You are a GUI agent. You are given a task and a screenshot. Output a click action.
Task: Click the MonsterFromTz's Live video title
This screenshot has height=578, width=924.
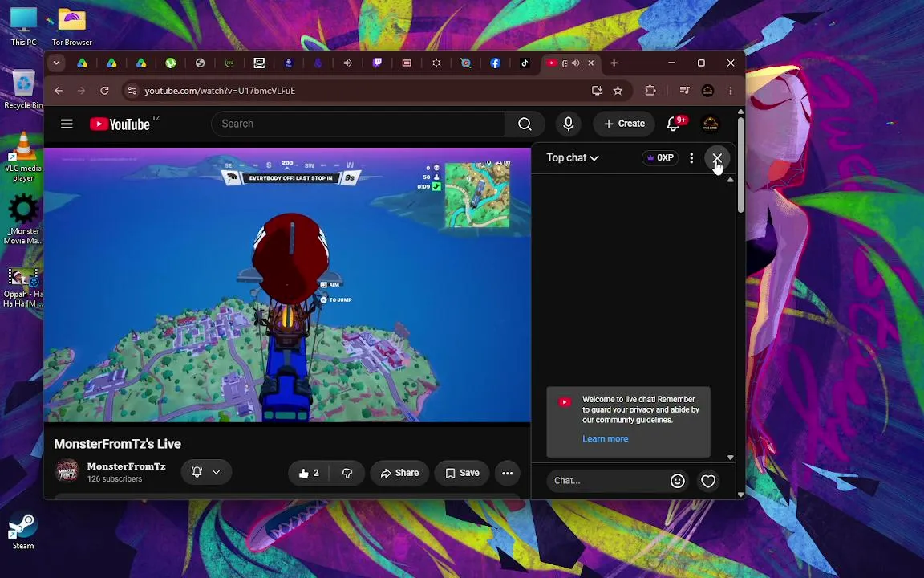pyautogui.click(x=117, y=444)
